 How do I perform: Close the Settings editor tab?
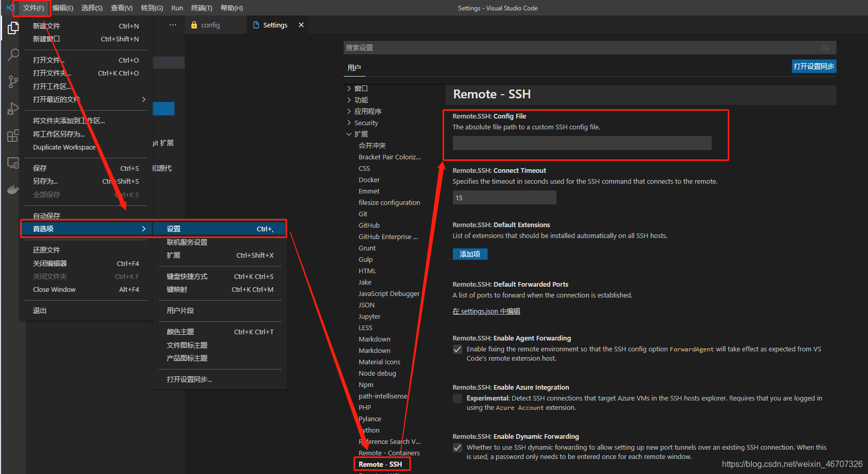click(301, 25)
